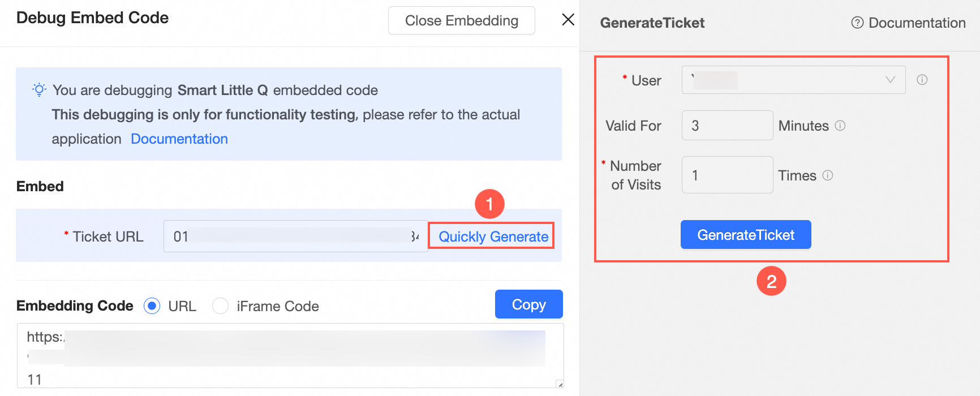Click the lightbulb tip icon
The image size is (980, 396).
tap(39, 90)
